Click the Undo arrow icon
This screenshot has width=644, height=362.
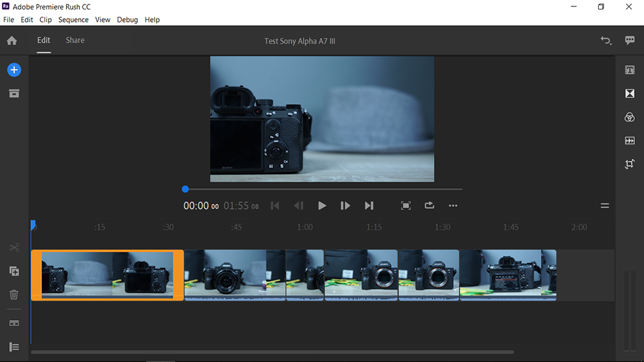click(605, 41)
